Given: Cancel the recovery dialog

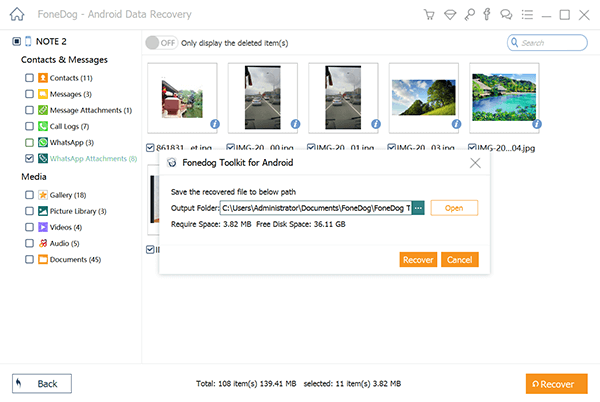Looking at the screenshot, I should [x=460, y=260].
